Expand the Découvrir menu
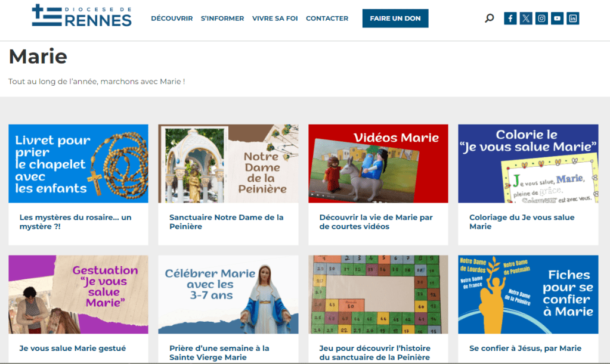 point(172,18)
